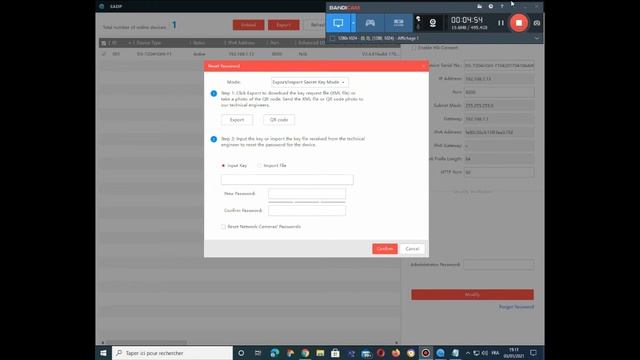Image resolution: width=640 pixels, height=360 pixels.
Task: Click the red Confirm button
Action: click(x=384, y=249)
